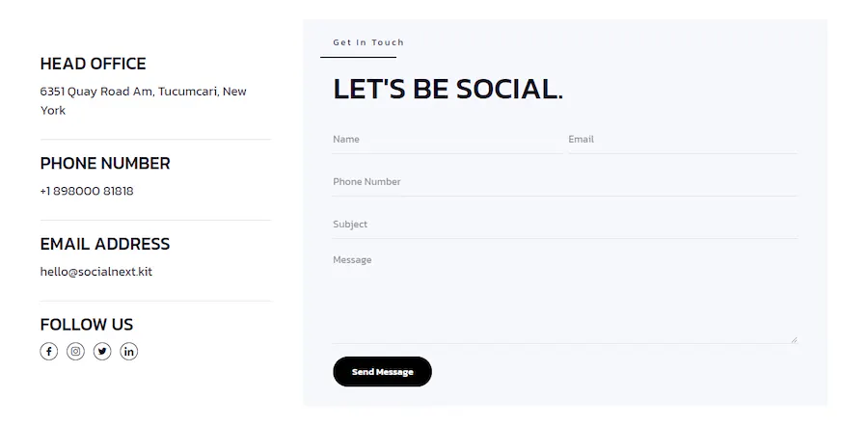Grab the Message textarea resize handle
The image size is (868, 425).
tap(795, 340)
